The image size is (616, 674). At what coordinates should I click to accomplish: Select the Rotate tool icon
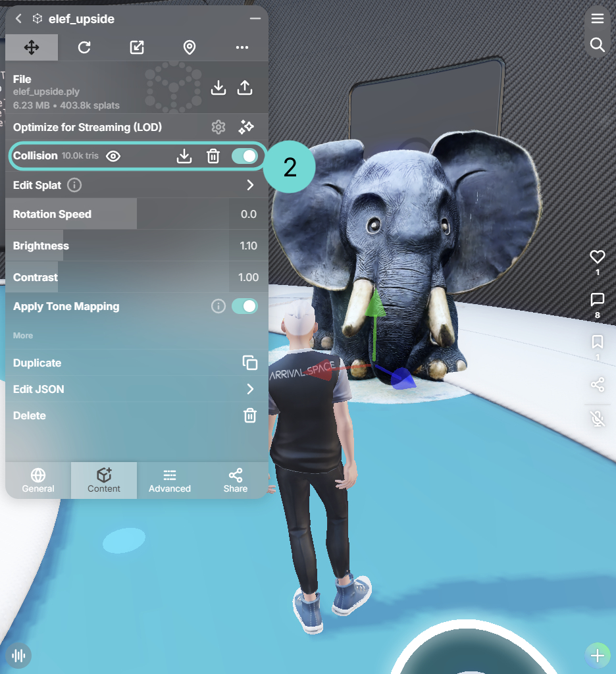(84, 47)
